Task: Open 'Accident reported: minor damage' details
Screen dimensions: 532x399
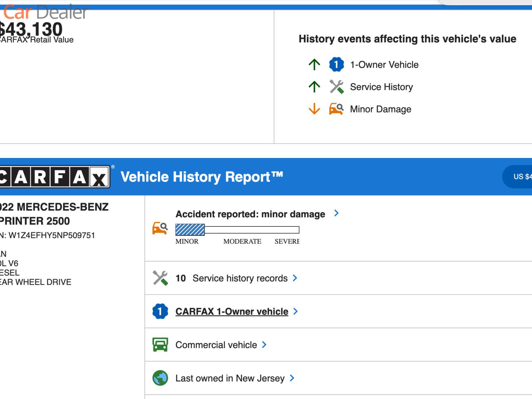Action: [x=250, y=214]
